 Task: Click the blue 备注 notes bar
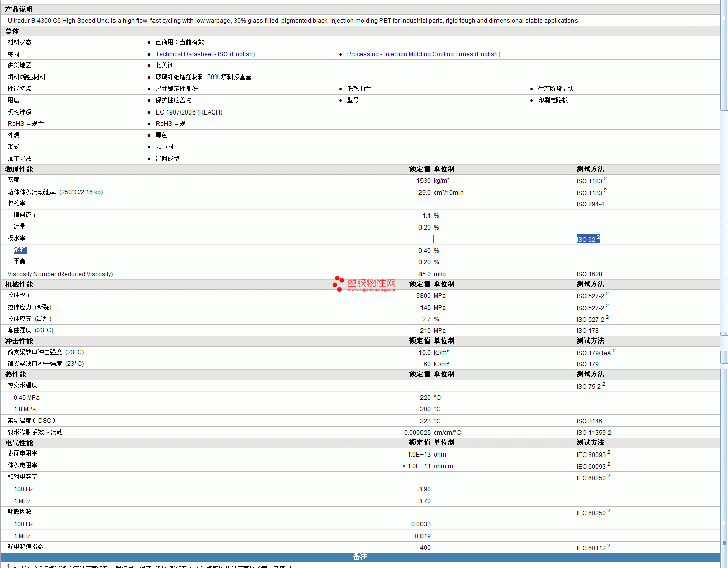tap(360, 557)
